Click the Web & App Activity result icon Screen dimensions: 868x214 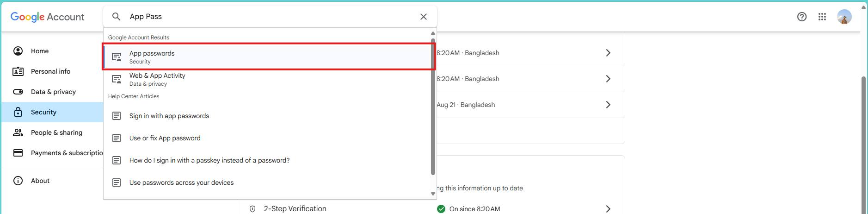[x=117, y=80]
